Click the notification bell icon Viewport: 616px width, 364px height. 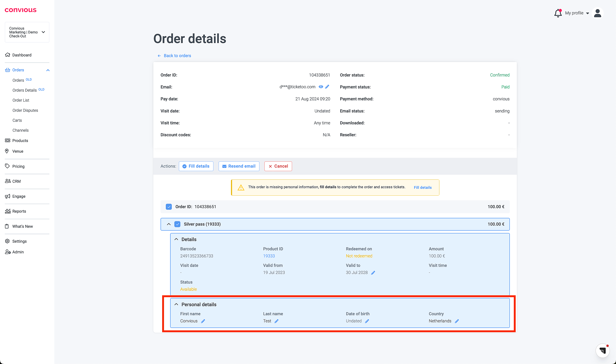click(558, 13)
